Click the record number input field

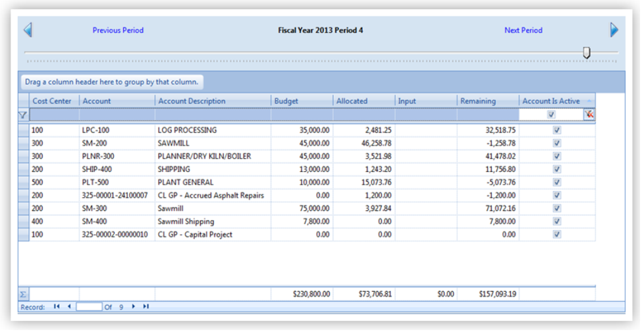tap(89, 307)
